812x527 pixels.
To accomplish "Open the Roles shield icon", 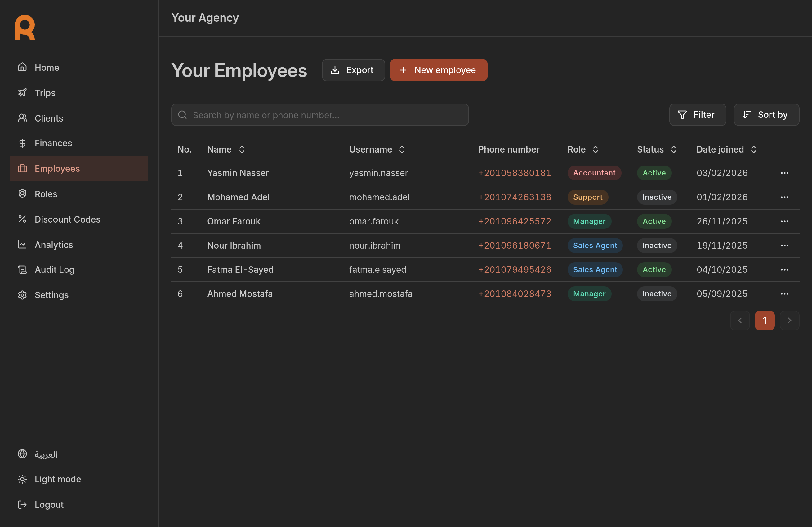I will point(22,194).
